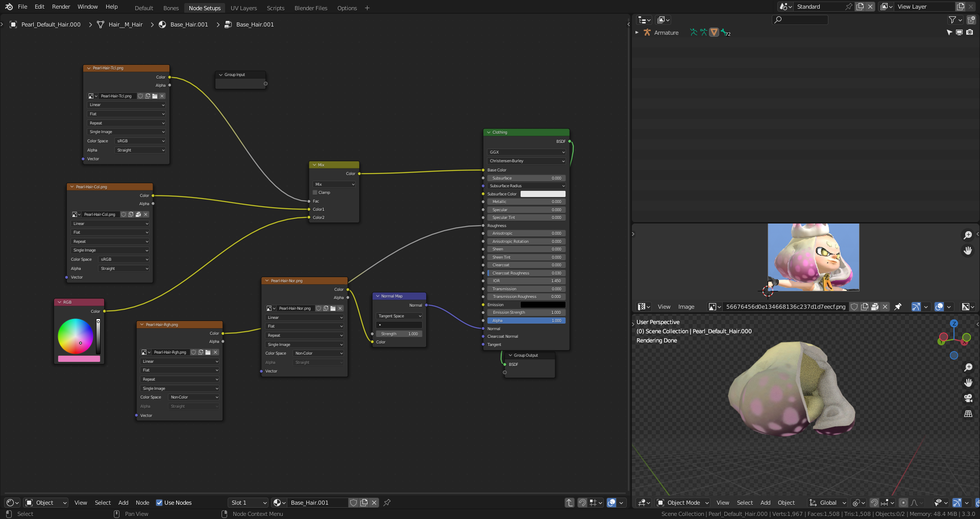Toggle gizmo display in image editor header
Screen dimensions: 980x519
pyautogui.click(x=916, y=307)
